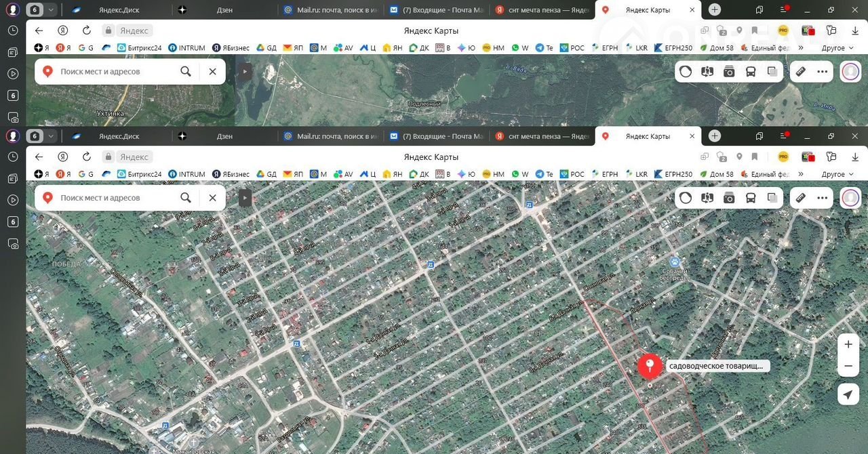Image resolution: width=868 pixels, height=454 pixels.
Task: Zoom out the map with the minus button
Action: coord(848,367)
